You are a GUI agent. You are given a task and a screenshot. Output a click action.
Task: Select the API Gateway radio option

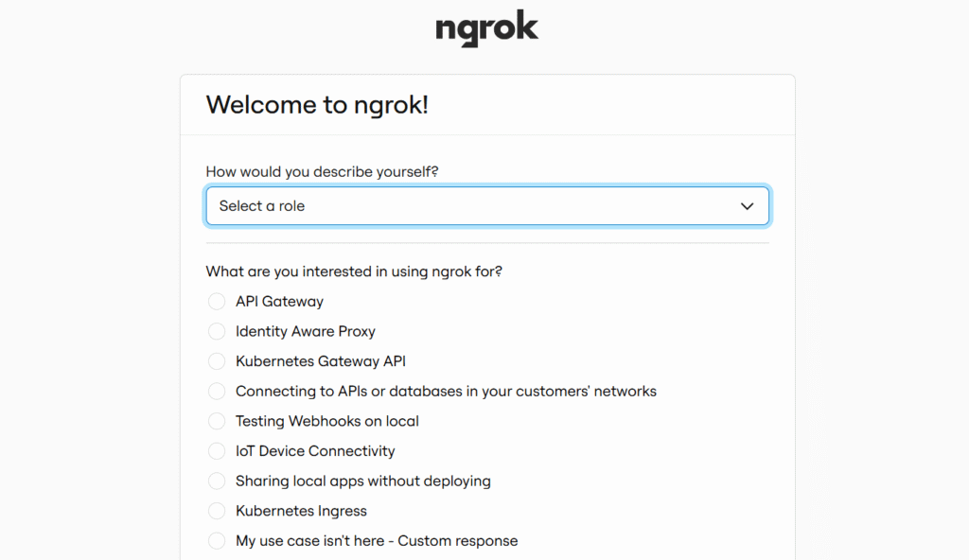click(217, 302)
